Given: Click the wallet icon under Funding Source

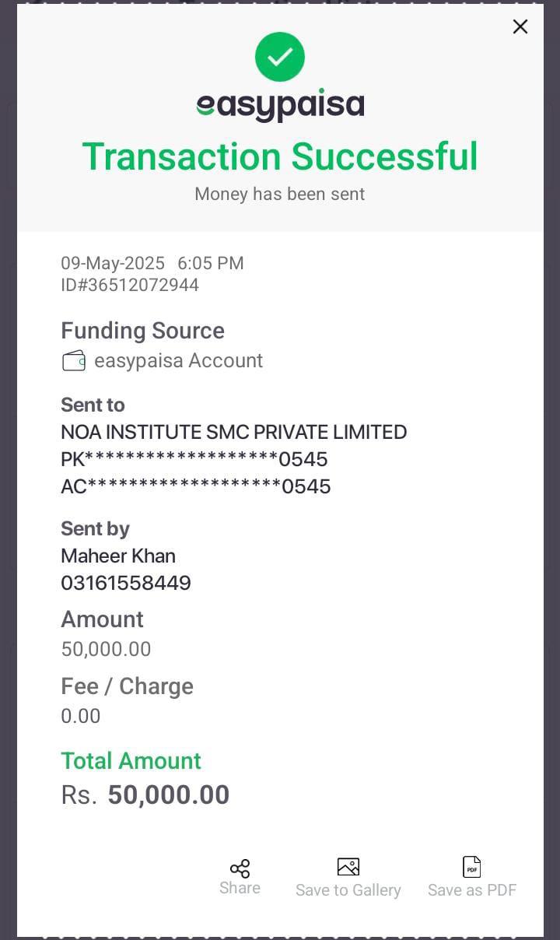Looking at the screenshot, I should (x=74, y=361).
